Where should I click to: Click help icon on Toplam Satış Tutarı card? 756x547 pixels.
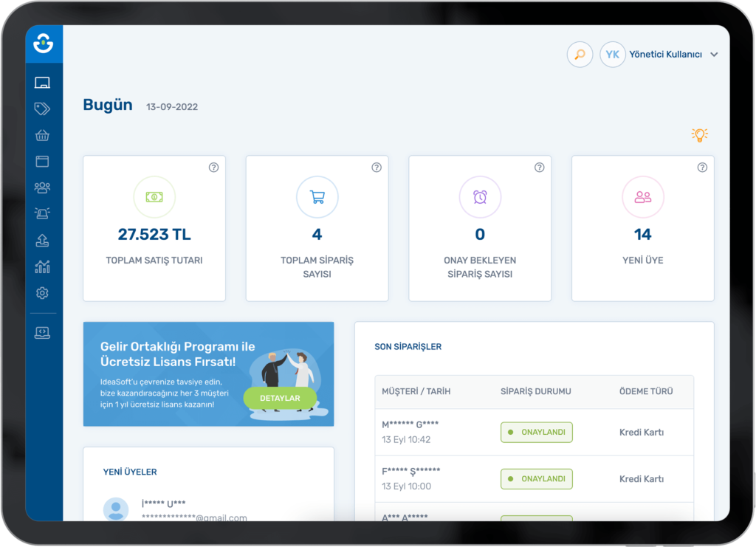point(213,168)
